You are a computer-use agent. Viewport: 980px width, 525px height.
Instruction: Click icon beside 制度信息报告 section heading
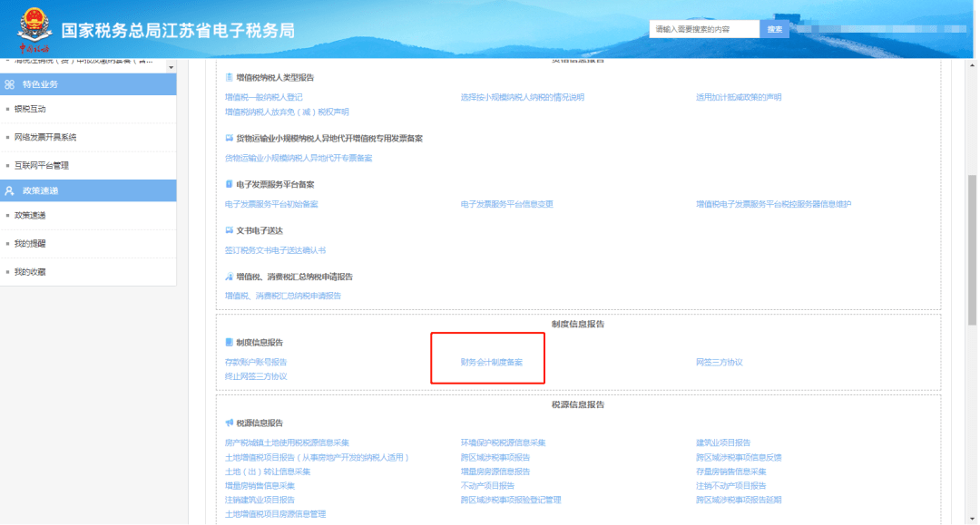coord(229,342)
